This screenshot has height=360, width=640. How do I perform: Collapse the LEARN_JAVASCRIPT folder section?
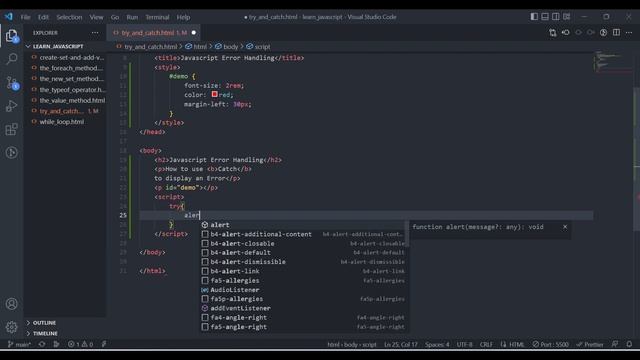[65, 47]
